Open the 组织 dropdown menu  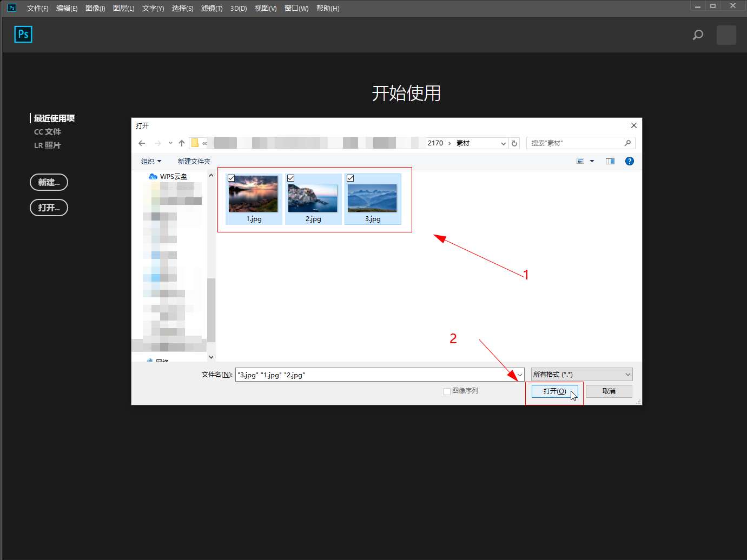[x=151, y=161]
